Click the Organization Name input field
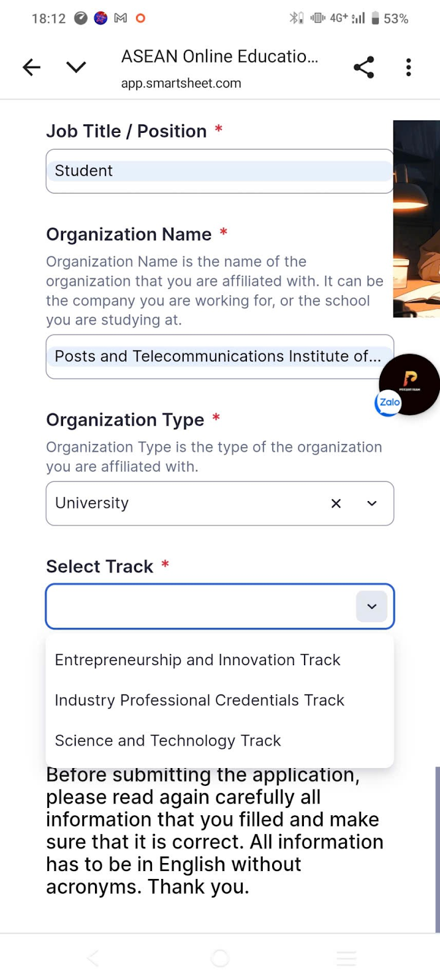 219,356
